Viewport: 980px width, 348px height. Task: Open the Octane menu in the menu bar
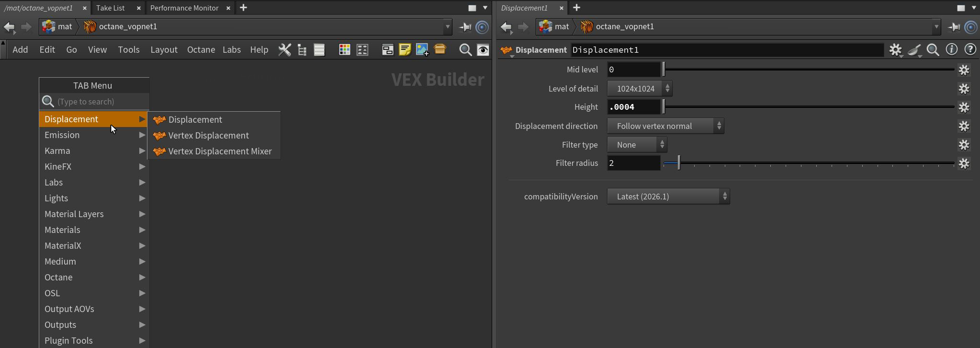(201, 50)
